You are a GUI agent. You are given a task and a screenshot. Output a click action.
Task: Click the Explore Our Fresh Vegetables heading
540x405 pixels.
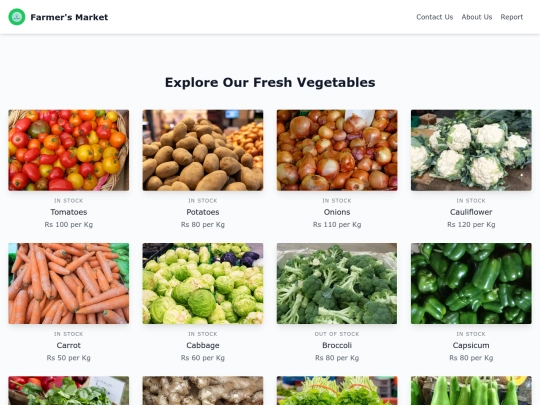270,83
